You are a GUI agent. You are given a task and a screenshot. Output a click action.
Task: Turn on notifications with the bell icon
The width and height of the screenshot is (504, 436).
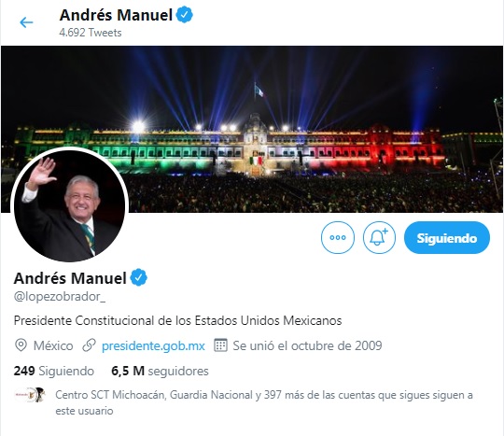pos(379,238)
